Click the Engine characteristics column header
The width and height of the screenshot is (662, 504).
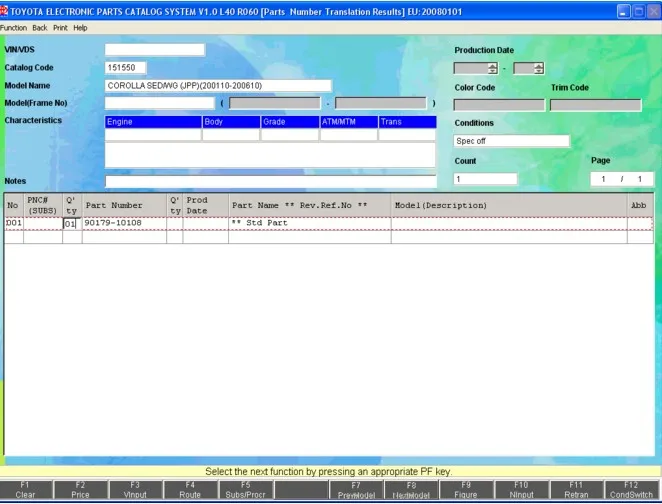tap(153, 122)
